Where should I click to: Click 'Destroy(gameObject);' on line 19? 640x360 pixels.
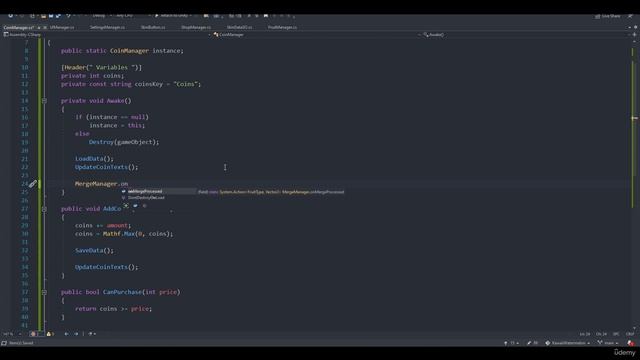(124, 142)
